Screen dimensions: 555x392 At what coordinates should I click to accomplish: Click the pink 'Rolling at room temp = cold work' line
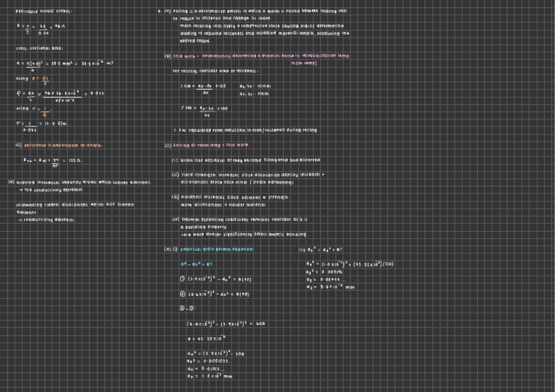pos(211,145)
